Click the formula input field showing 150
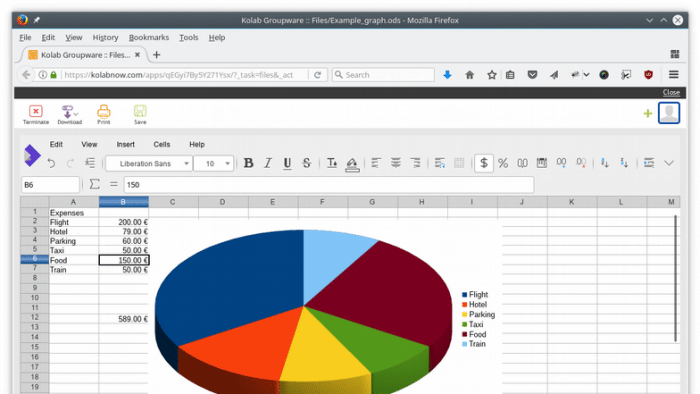The height and width of the screenshot is (394, 700). (x=329, y=185)
